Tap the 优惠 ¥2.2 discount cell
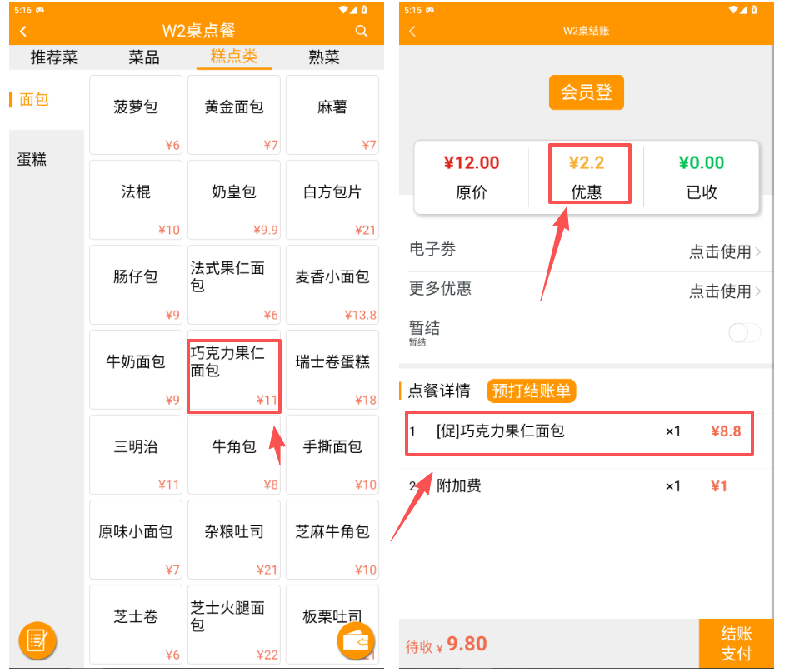The width and height of the screenshot is (785, 672). coord(588,175)
